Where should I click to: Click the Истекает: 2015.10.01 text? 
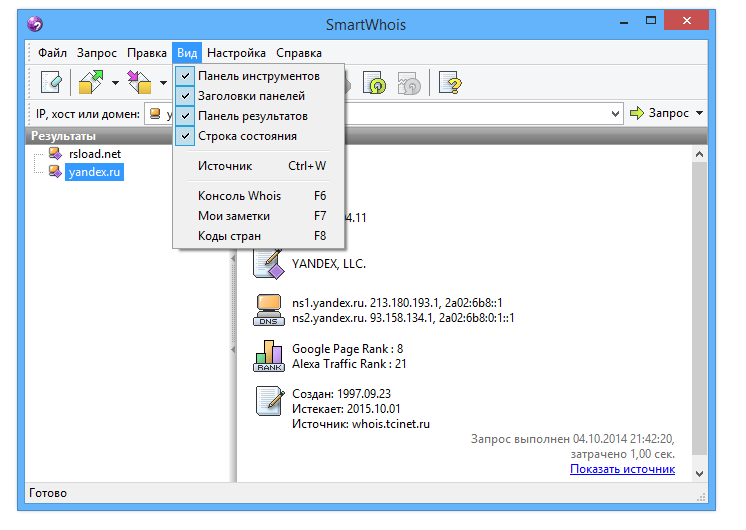346,409
